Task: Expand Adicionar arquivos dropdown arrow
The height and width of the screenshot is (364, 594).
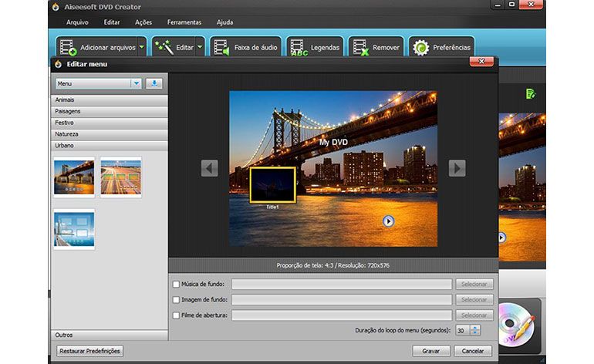Action: (x=141, y=48)
